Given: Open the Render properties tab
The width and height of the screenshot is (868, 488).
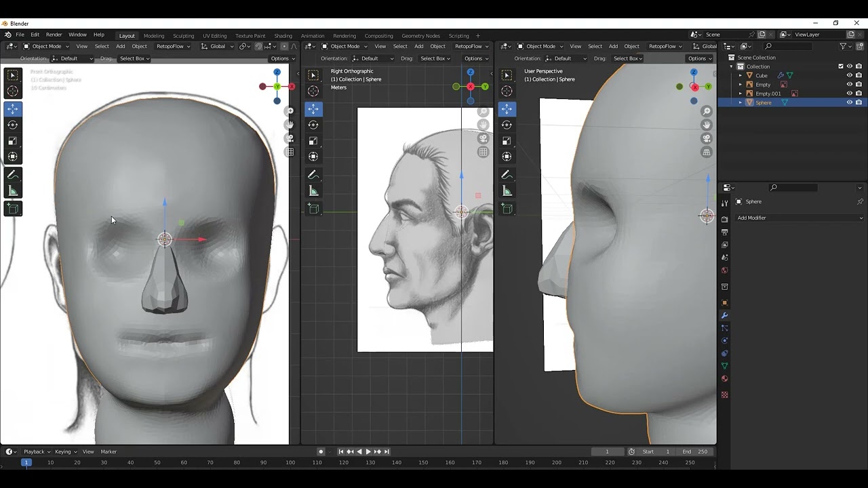Looking at the screenshot, I should pyautogui.click(x=724, y=219).
